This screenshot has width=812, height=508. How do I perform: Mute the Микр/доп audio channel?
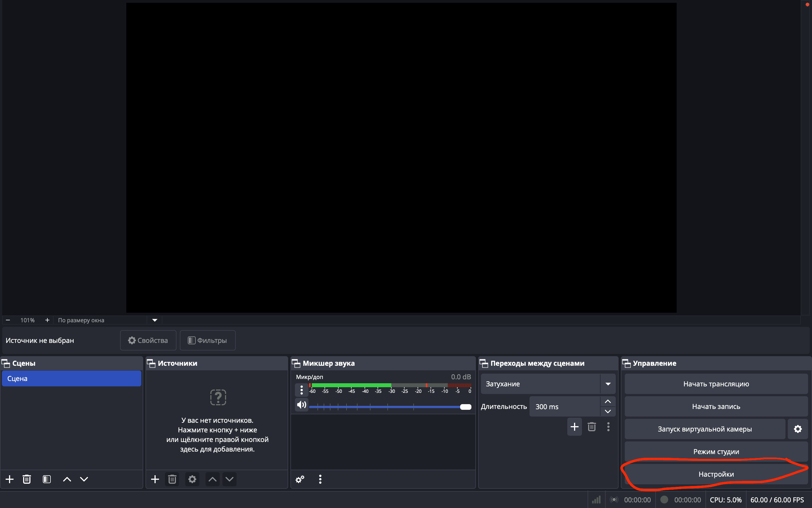pos(302,404)
